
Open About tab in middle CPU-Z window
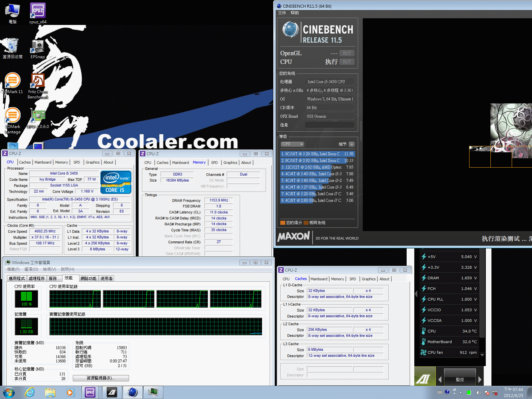coord(246,163)
